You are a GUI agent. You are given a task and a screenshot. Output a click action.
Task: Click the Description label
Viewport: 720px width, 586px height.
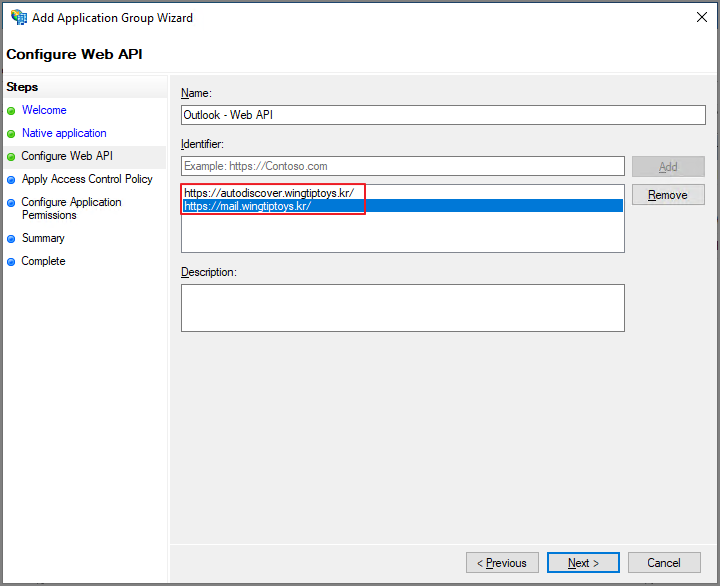[208, 272]
